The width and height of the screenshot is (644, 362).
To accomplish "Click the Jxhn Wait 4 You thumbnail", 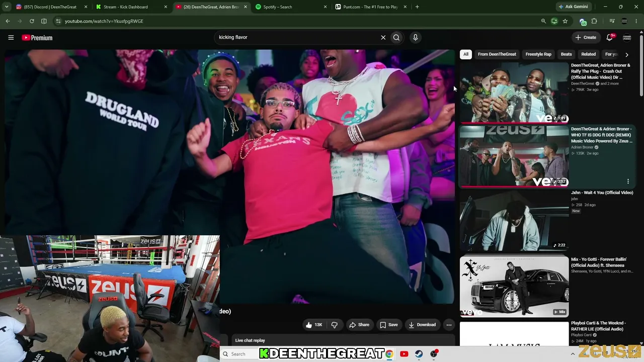I will click(514, 220).
